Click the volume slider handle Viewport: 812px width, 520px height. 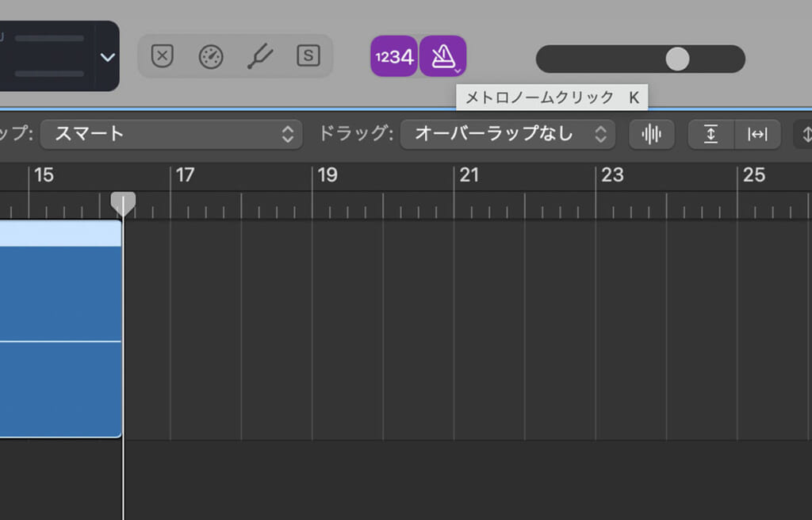point(678,59)
